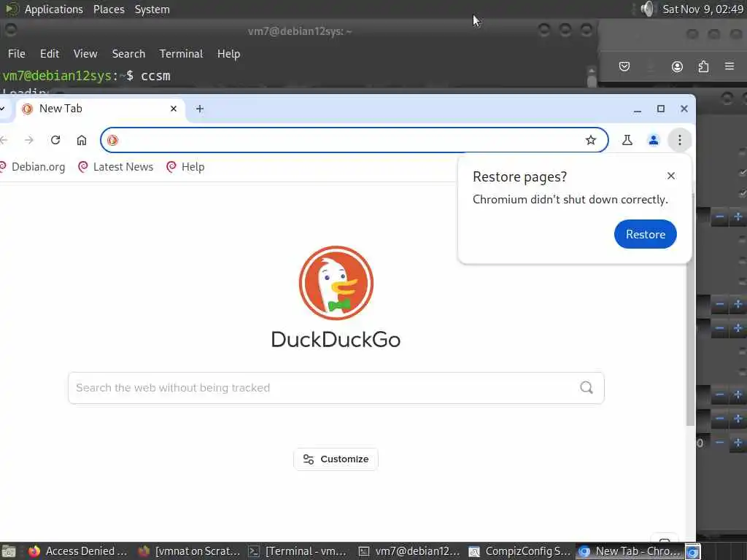Dismiss the Restore pages popup
747x560 pixels.
click(x=671, y=176)
